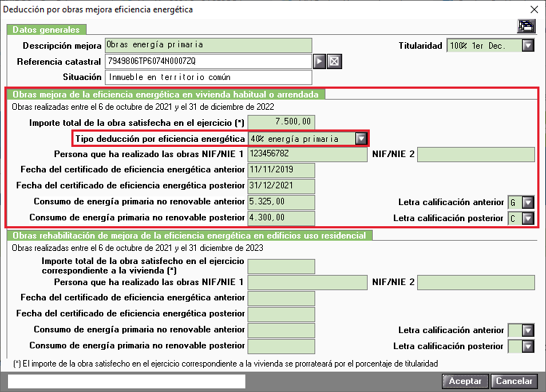Expand Letra calificación anterior dropdown showing G
This screenshot has width=546, height=392.
point(528,202)
